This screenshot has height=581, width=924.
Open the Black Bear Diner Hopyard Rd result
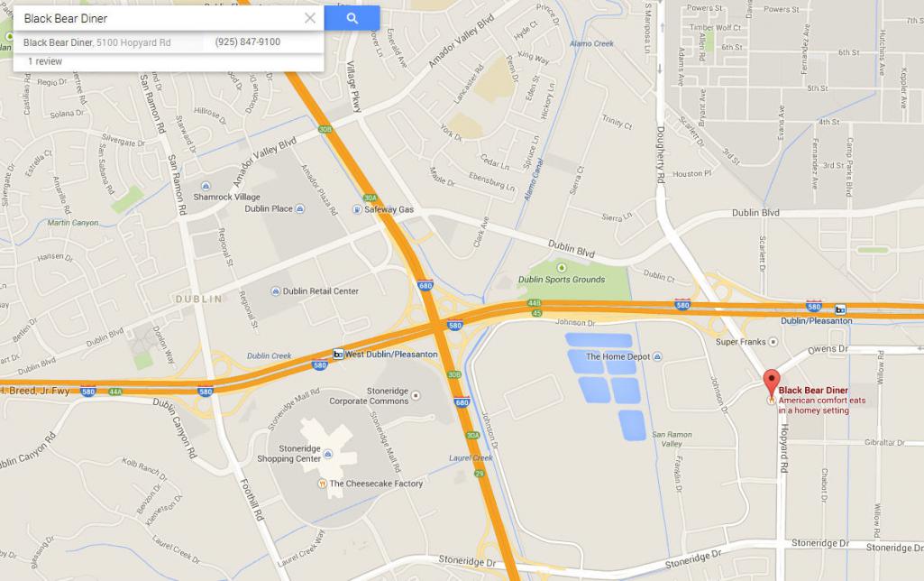click(97, 42)
